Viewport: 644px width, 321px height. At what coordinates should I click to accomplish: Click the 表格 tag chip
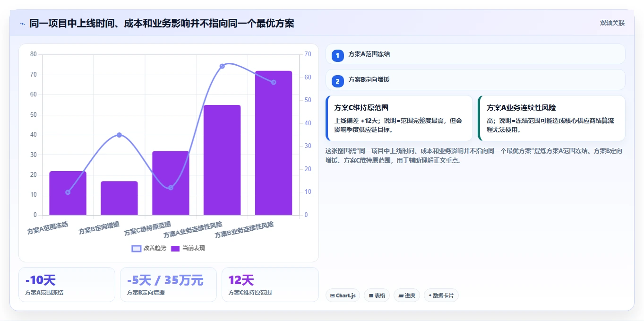(x=377, y=295)
